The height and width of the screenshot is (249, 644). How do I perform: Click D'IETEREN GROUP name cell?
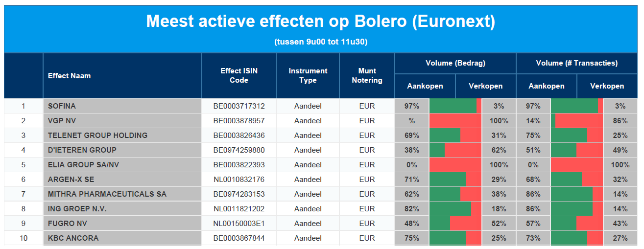point(122,150)
